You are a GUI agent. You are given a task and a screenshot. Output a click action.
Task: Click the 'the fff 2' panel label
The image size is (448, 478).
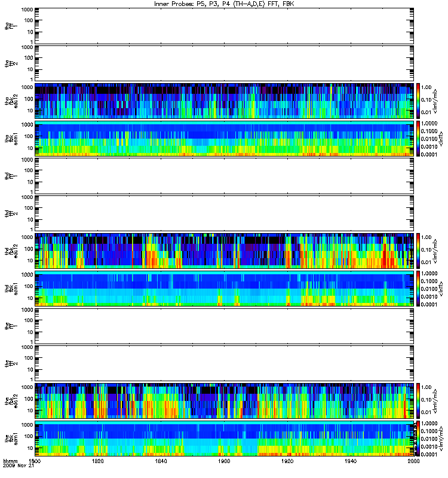coord(11,363)
